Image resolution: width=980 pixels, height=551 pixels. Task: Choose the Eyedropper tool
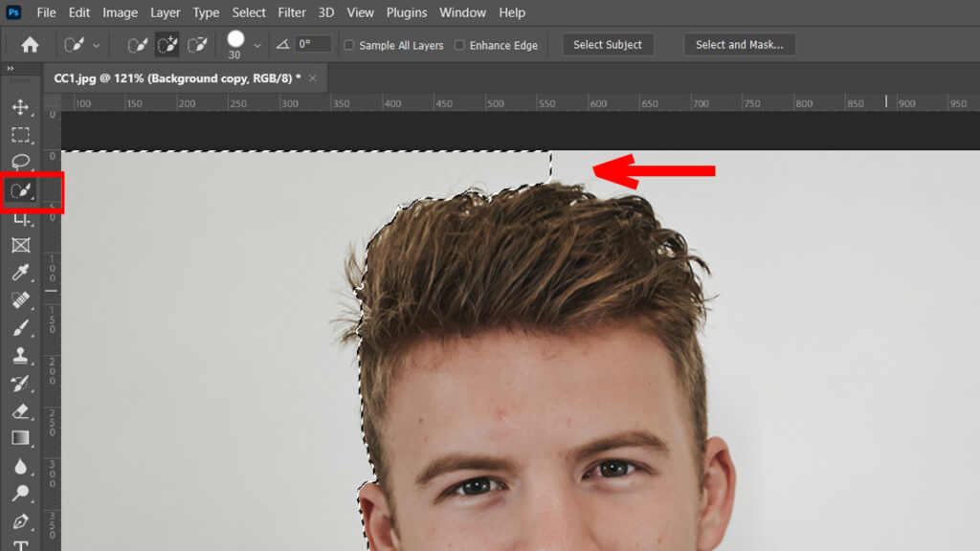click(20, 274)
